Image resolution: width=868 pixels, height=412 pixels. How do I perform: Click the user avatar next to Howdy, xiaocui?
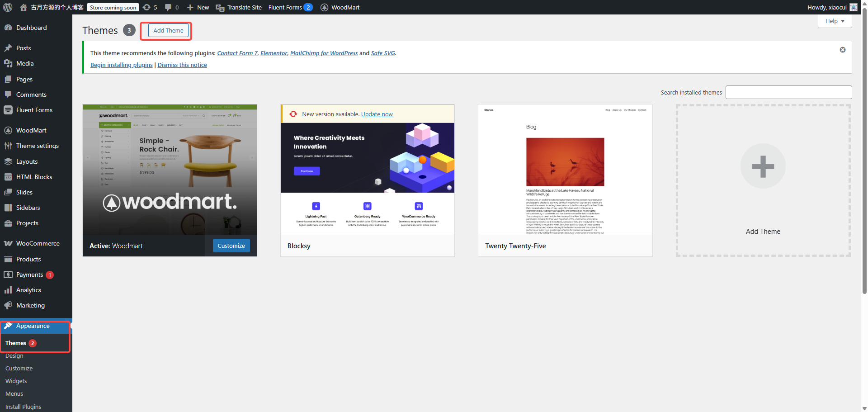[854, 7]
